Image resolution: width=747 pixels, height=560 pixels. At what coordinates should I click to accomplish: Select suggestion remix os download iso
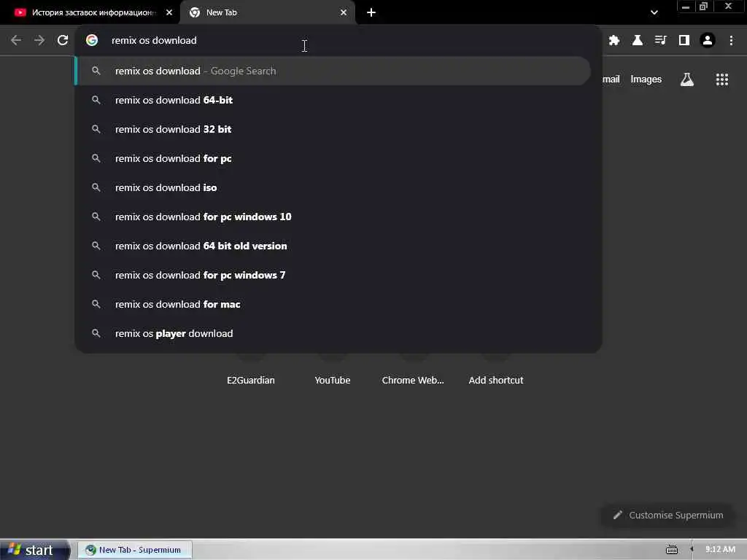tap(333, 187)
